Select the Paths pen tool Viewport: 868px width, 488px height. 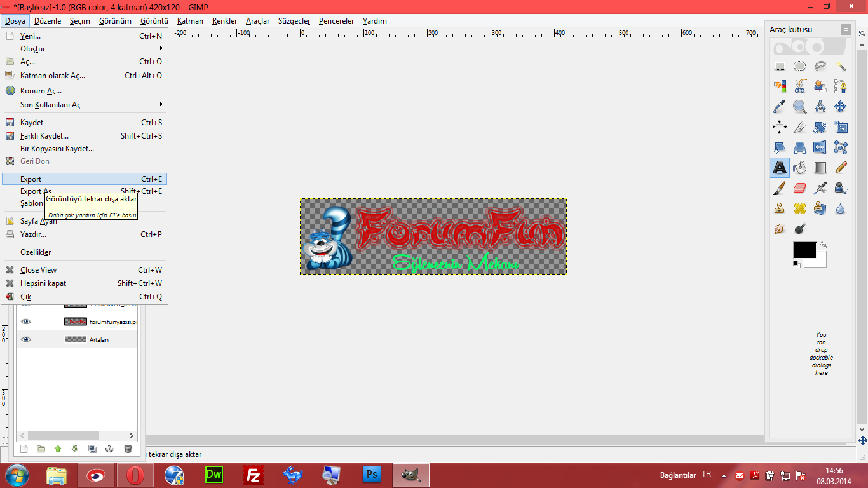point(841,86)
